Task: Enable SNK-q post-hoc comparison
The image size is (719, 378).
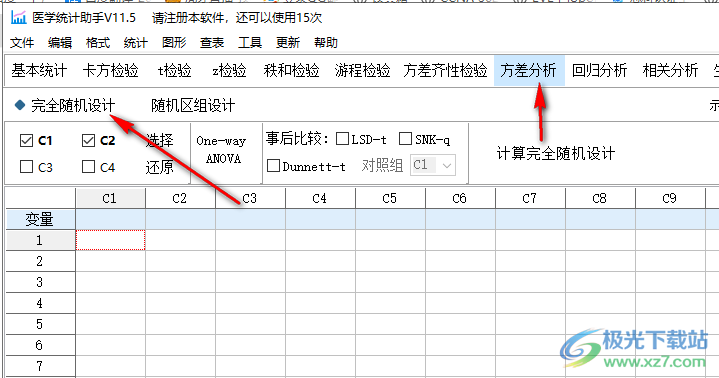Action: (405, 139)
